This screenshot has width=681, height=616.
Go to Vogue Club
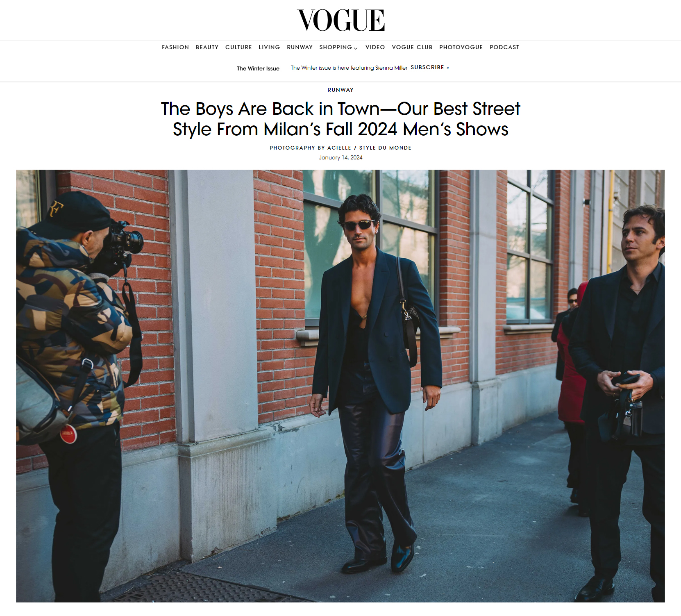tap(412, 47)
